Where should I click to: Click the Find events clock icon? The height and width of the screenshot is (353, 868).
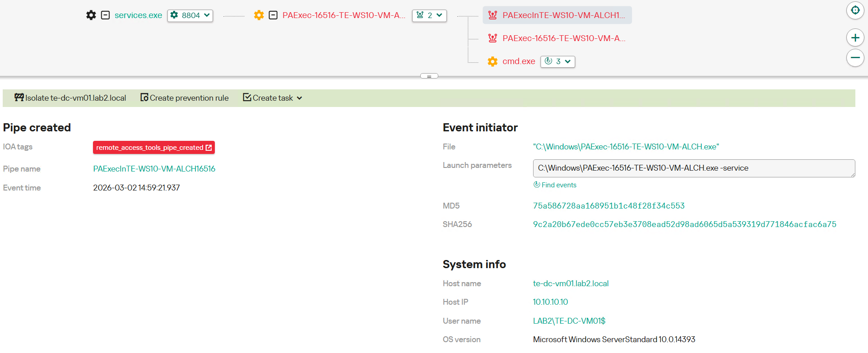click(x=537, y=185)
